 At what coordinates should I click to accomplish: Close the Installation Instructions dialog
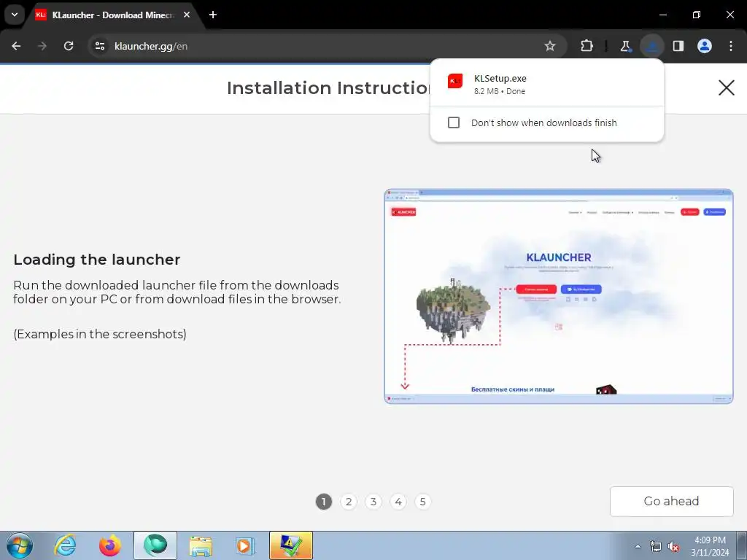(x=726, y=87)
